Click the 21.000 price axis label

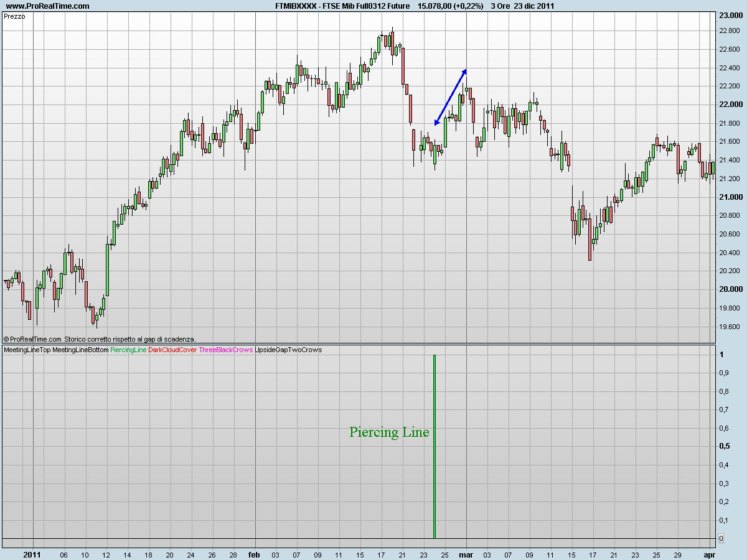coord(730,197)
